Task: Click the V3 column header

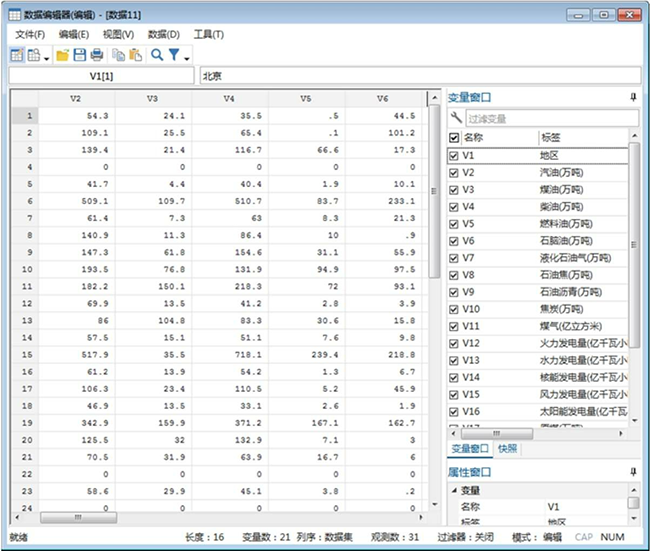Action: click(152, 99)
